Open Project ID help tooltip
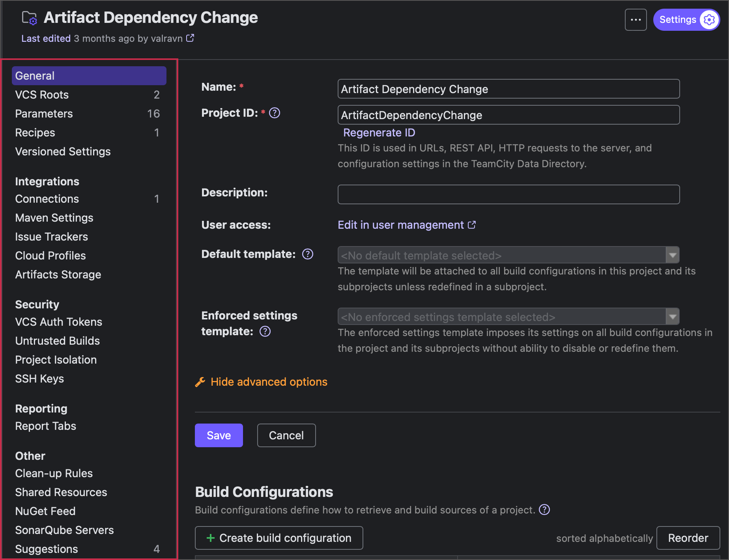The width and height of the screenshot is (729, 560). coord(275,113)
